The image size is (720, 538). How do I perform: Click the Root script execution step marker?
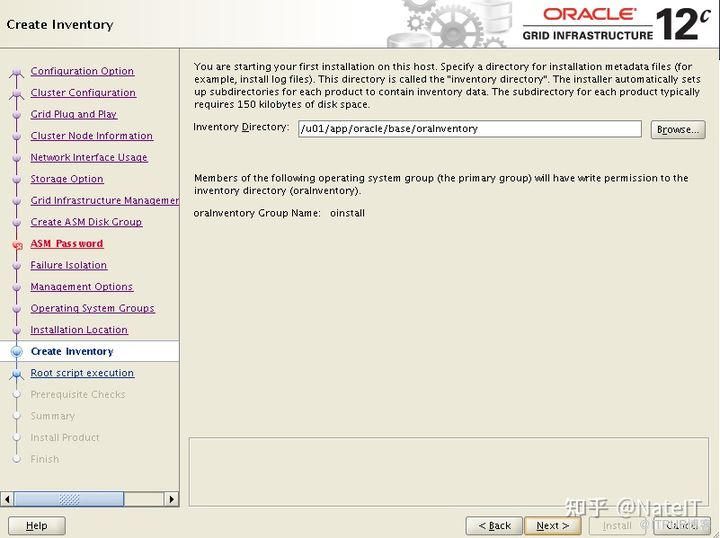click(x=17, y=374)
